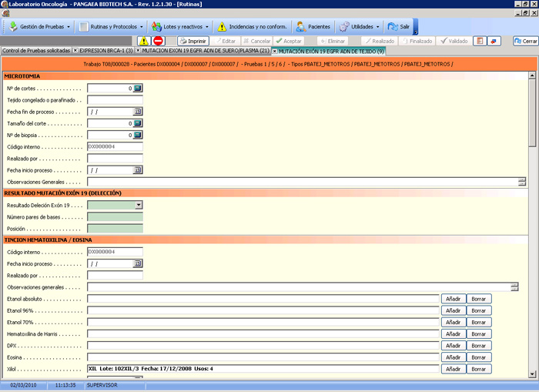Screen dimensions: 539x392
Task: Switch to EXPRESION BRCA-1 (3) tab
Action: click(106, 51)
